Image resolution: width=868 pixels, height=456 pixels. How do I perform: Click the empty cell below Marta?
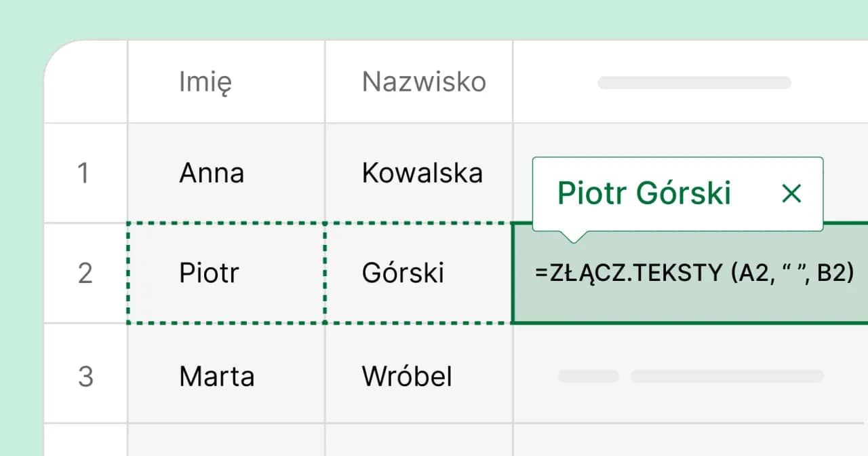tap(226, 440)
